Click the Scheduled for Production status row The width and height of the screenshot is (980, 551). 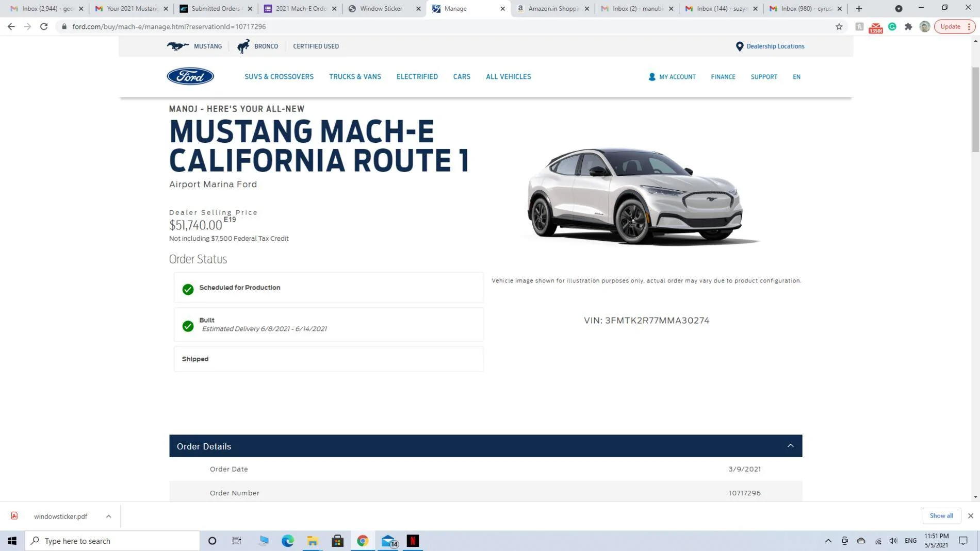pos(329,288)
